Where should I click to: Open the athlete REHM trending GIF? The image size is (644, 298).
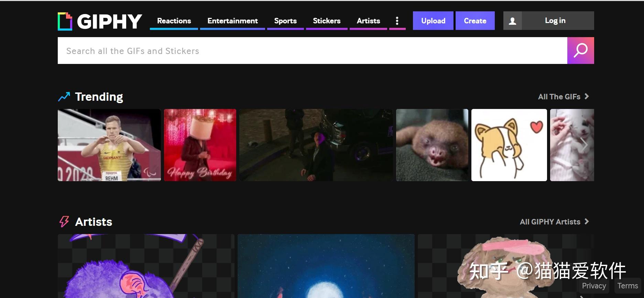point(109,145)
